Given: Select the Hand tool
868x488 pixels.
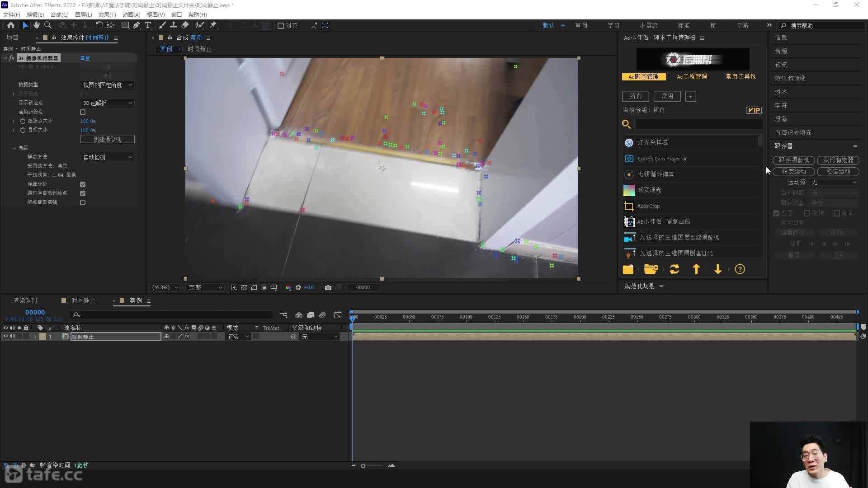Looking at the screenshot, I should pos(37,25).
